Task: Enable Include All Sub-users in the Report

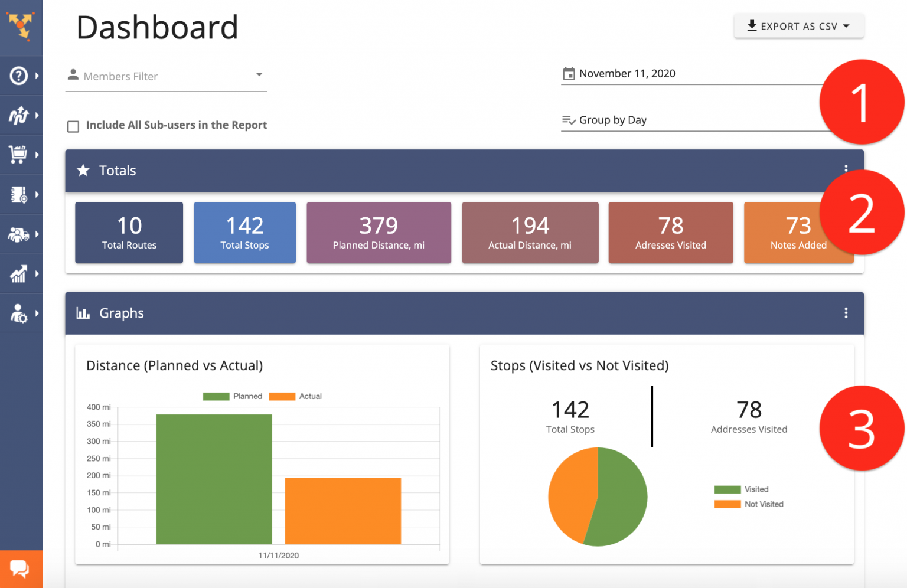Action: [x=73, y=126]
